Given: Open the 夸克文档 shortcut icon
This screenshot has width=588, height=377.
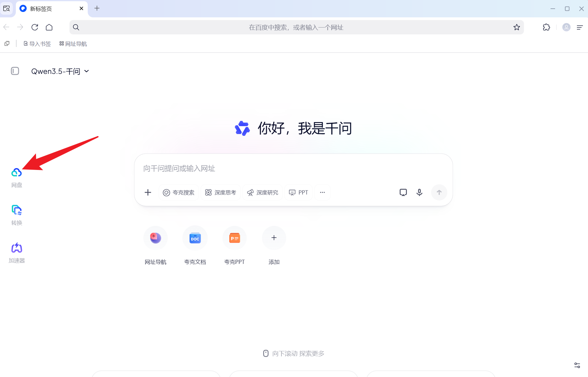Looking at the screenshot, I should coord(195,238).
